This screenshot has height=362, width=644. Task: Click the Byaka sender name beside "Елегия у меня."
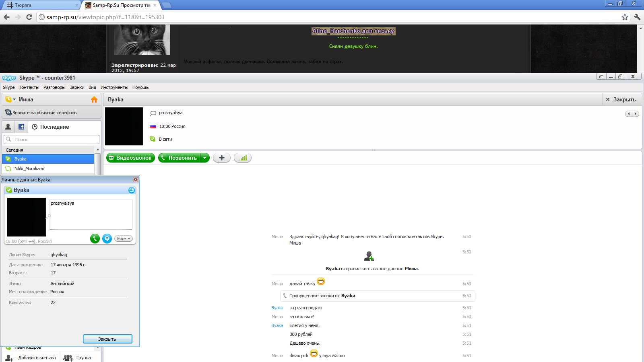coord(277,325)
